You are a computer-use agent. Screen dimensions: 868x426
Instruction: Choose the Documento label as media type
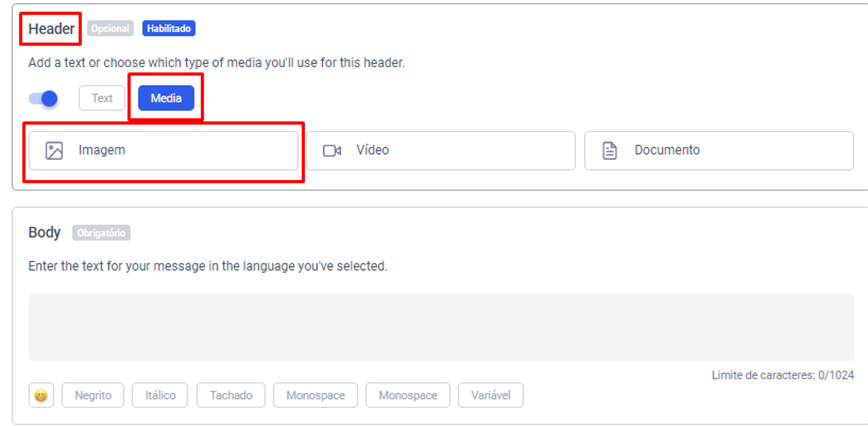667,151
